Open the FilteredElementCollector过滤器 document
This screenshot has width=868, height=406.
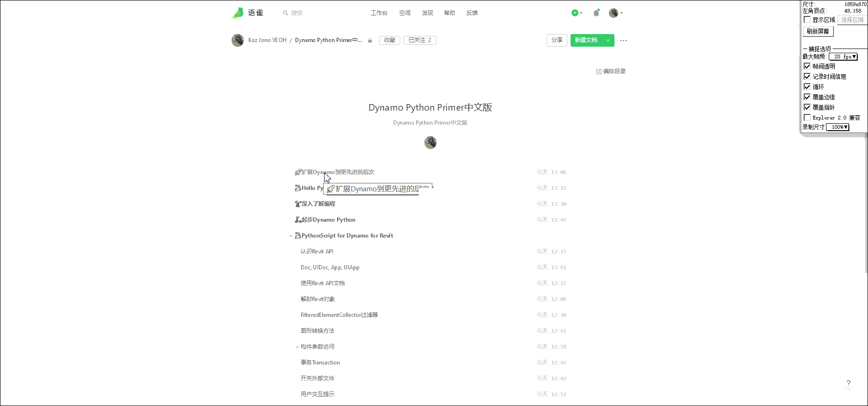point(339,315)
